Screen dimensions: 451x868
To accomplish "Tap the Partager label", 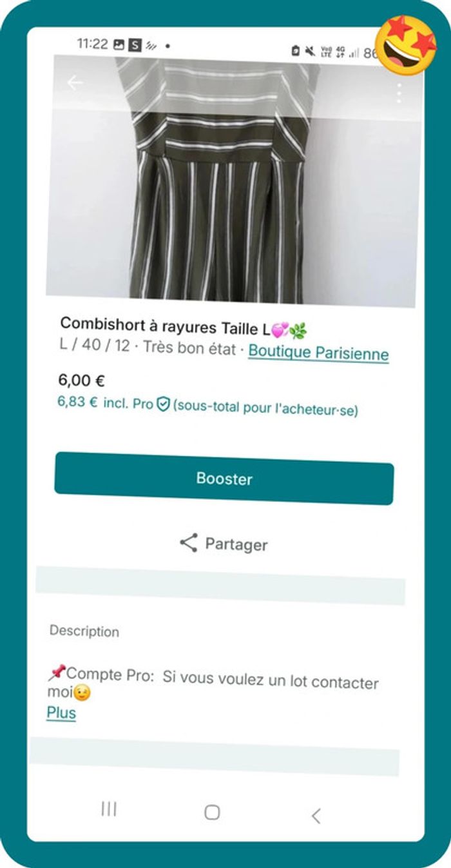I will click(x=236, y=544).
